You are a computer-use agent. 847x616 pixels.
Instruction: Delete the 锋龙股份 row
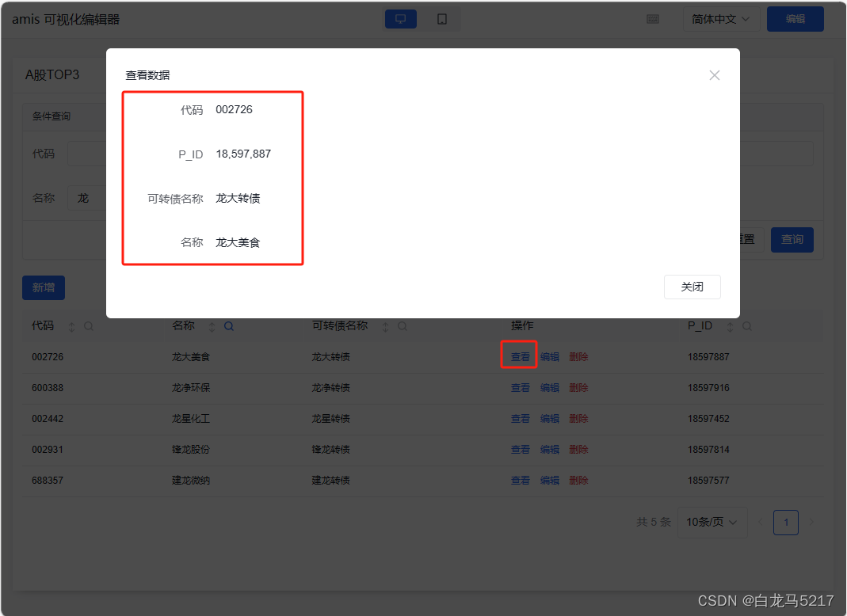tap(578, 449)
